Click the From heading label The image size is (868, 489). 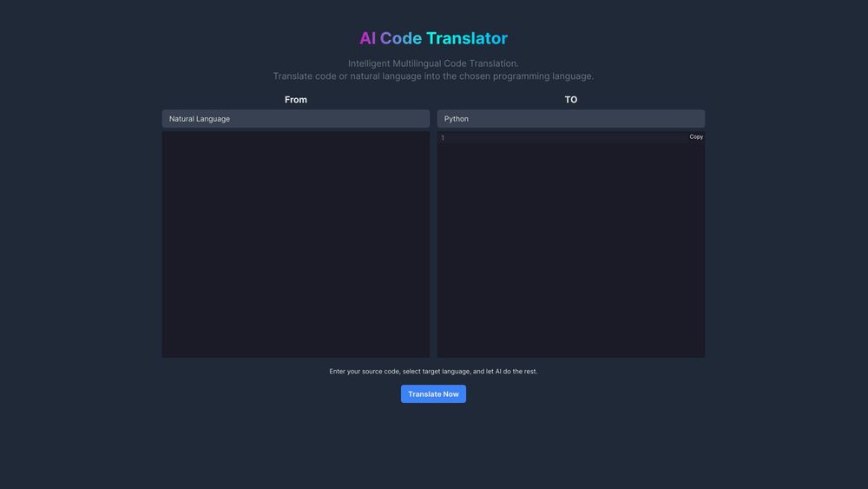pos(296,100)
